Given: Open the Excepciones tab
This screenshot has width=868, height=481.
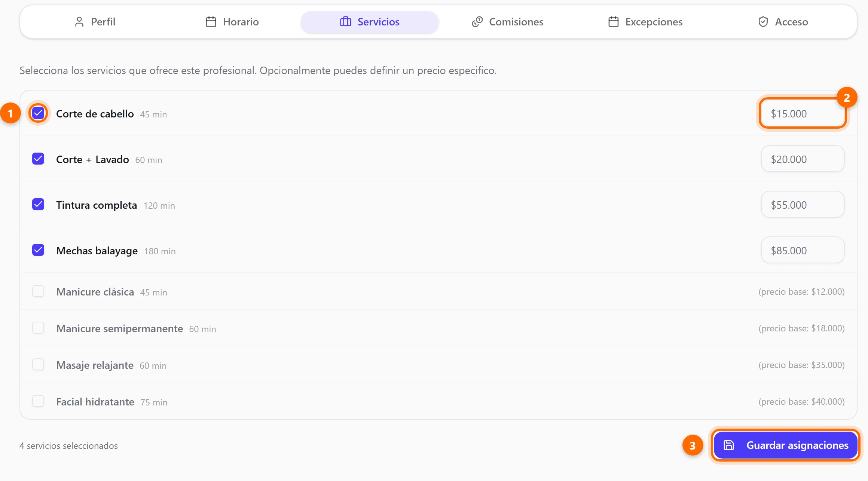Looking at the screenshot, I should click(x=645, y=22).
